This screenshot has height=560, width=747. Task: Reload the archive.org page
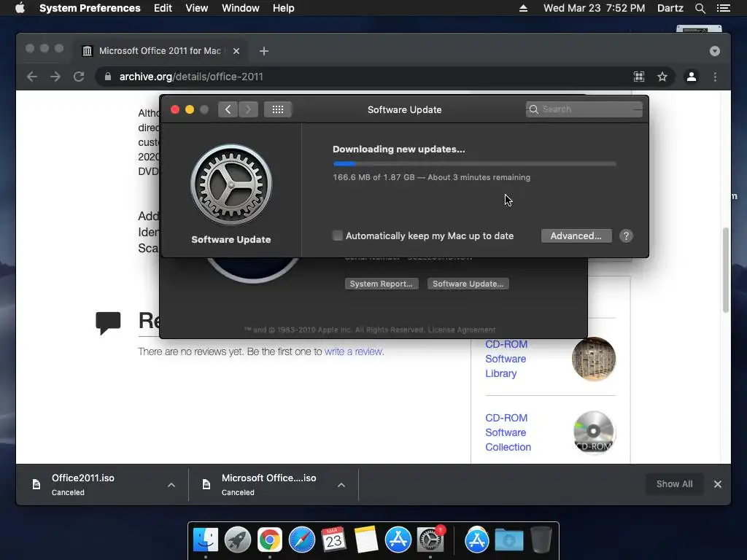(x=79, y=77)
